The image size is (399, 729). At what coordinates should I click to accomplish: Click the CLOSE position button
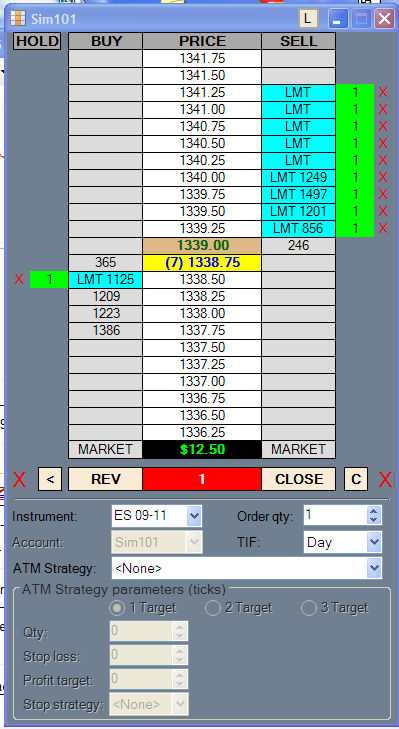[x=299, y=479]
